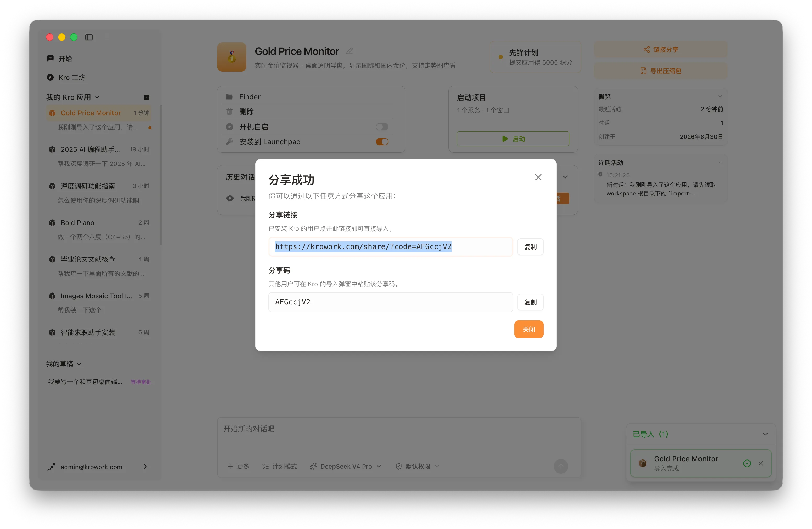Collapse the 已导入 (1) panel

click(x=765, y=434)
